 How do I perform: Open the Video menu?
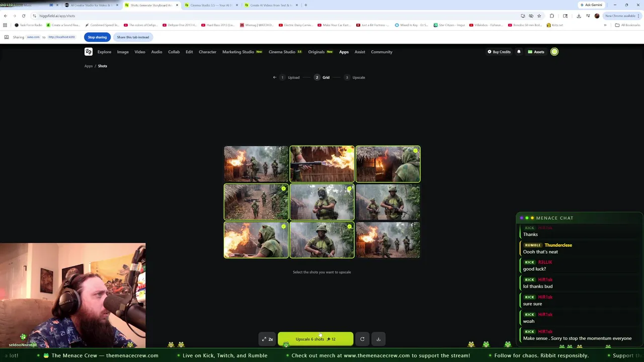pos(140,52)
